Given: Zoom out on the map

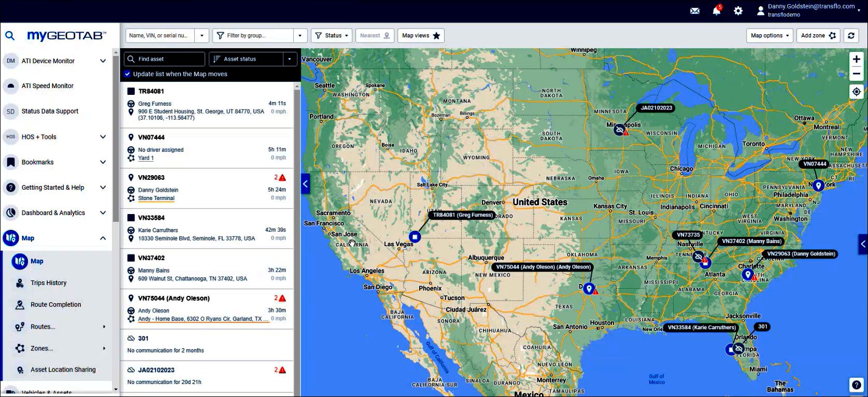Looking at the screenshot, I should pos(856,74).
